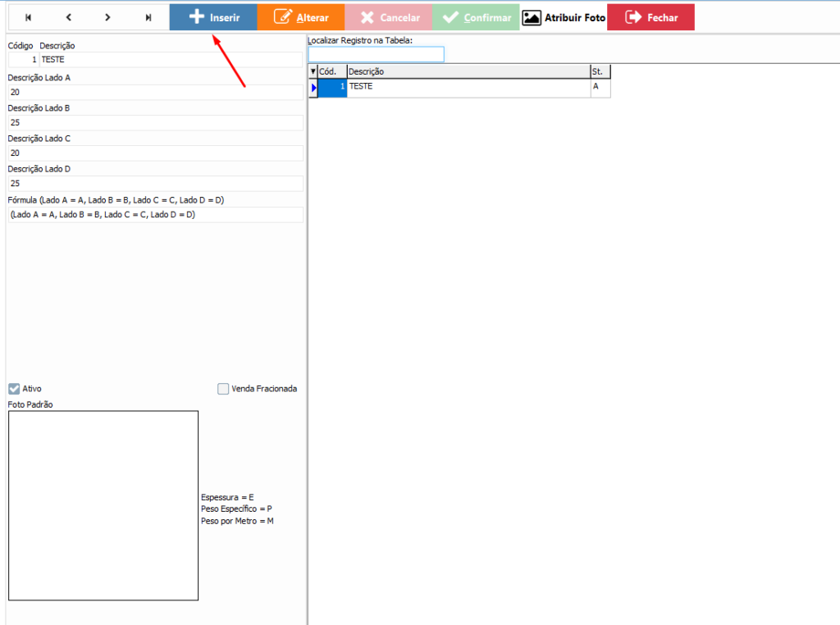Viewport: 840px width, 625px height.
Task: Enable the Venda Fracionada checkbox
Action: 223,389
